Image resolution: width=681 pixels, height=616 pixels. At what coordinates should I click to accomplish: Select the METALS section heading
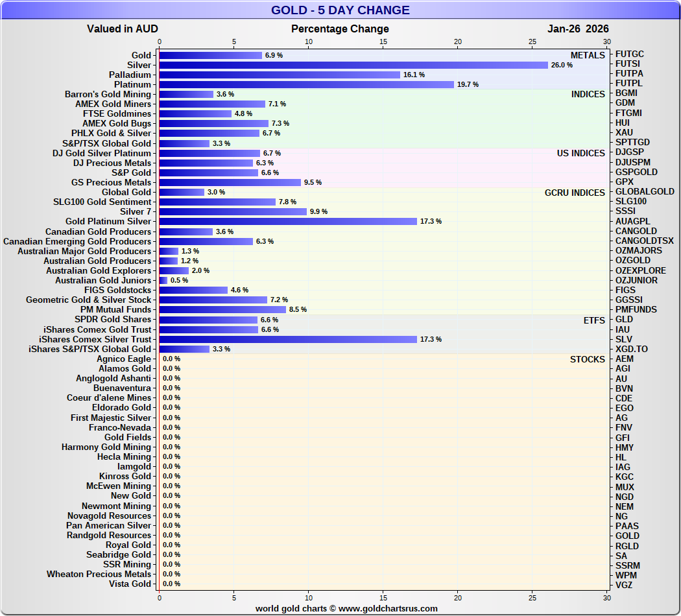pyautogui.click(x=588, y=55)
